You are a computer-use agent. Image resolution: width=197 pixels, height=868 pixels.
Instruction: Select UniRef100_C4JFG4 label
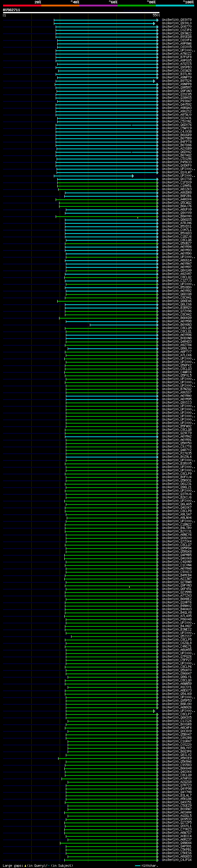click(177, 860)
